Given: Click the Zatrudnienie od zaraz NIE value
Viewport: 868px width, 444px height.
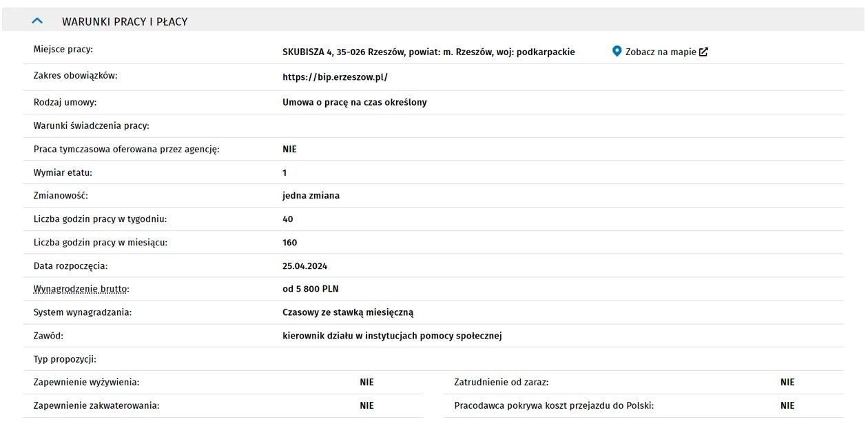Looking at the screenshot, I should [787, 382].
